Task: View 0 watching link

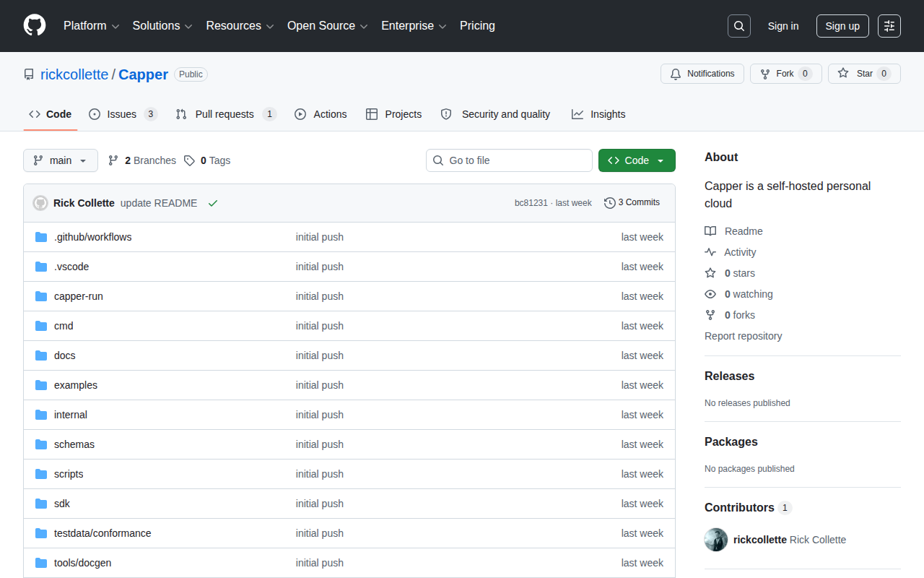Action: (739, 294)
